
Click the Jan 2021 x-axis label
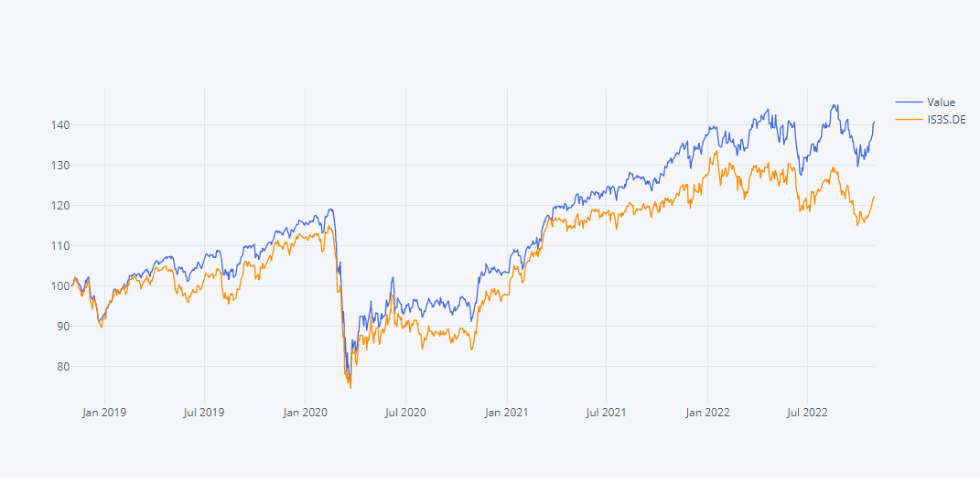[x=506, y=413]
